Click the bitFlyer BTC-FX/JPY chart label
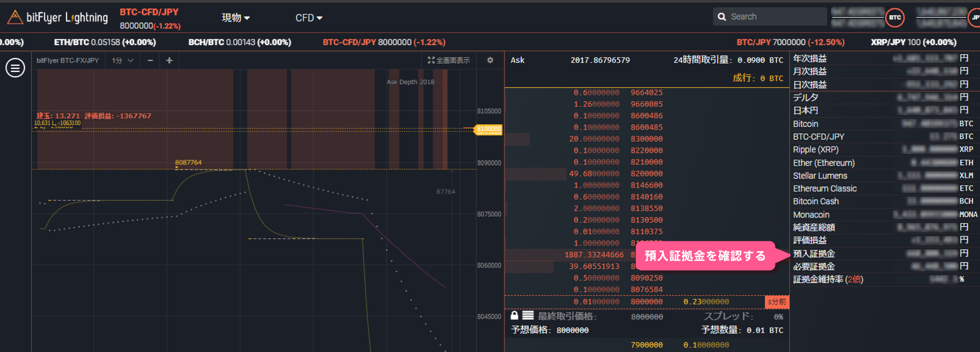The height and width of the screenshot is (352, 980). [x=68, y=60]
